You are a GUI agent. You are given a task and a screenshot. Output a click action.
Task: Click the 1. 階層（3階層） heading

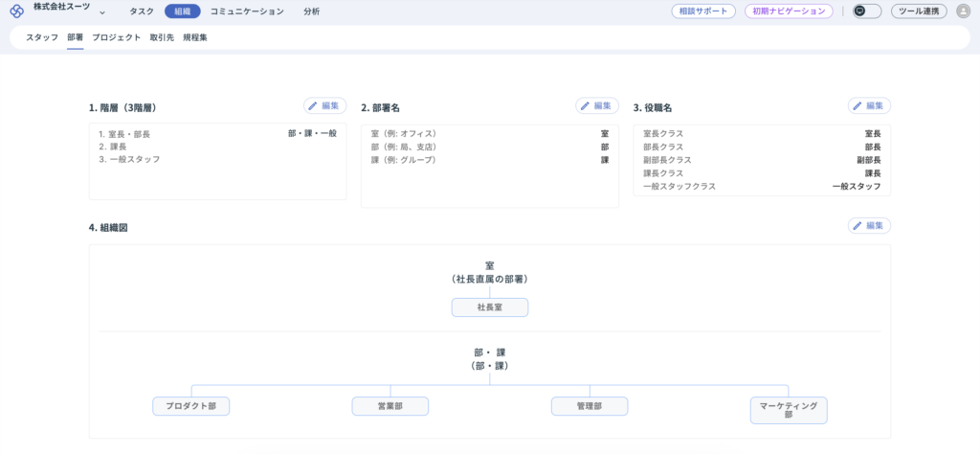pos(122,107)
